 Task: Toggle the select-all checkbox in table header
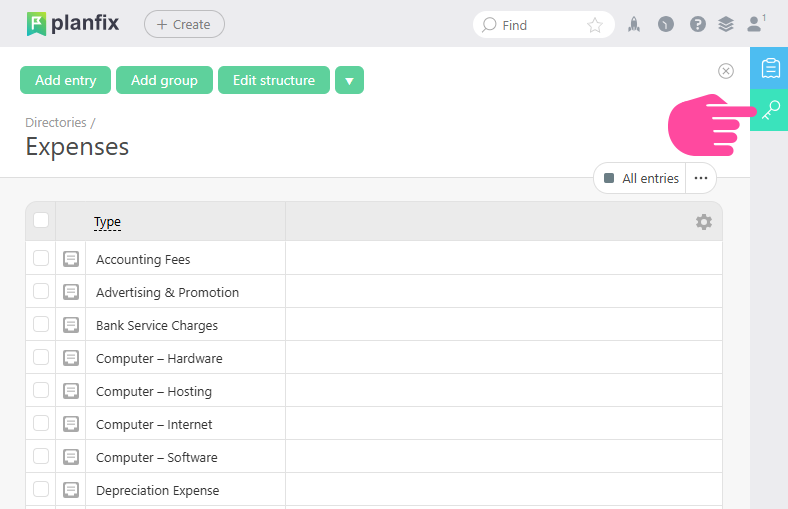41,220
